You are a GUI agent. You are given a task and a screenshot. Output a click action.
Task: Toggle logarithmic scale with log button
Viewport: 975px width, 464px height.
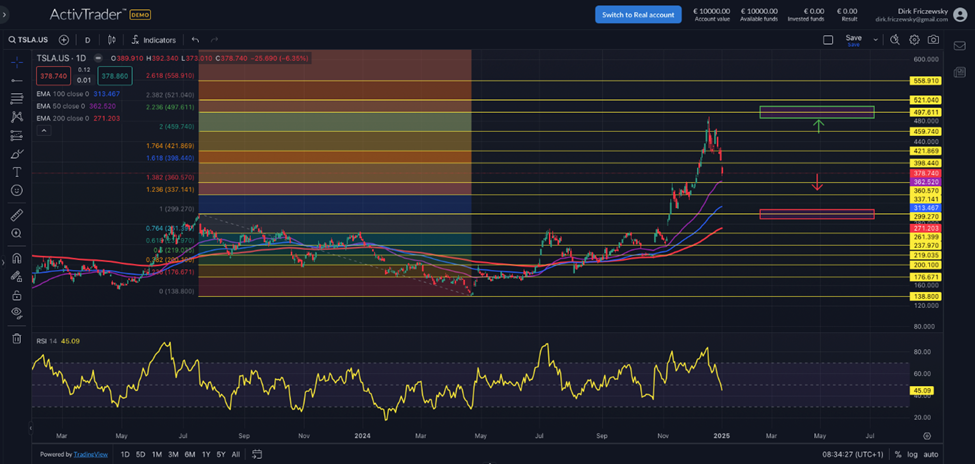912,454
